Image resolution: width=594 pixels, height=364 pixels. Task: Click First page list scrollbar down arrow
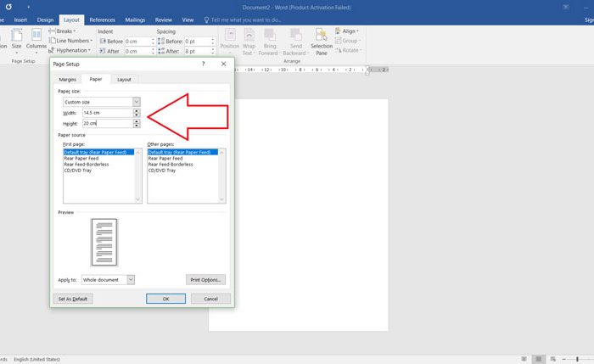(x=137, y=199)
